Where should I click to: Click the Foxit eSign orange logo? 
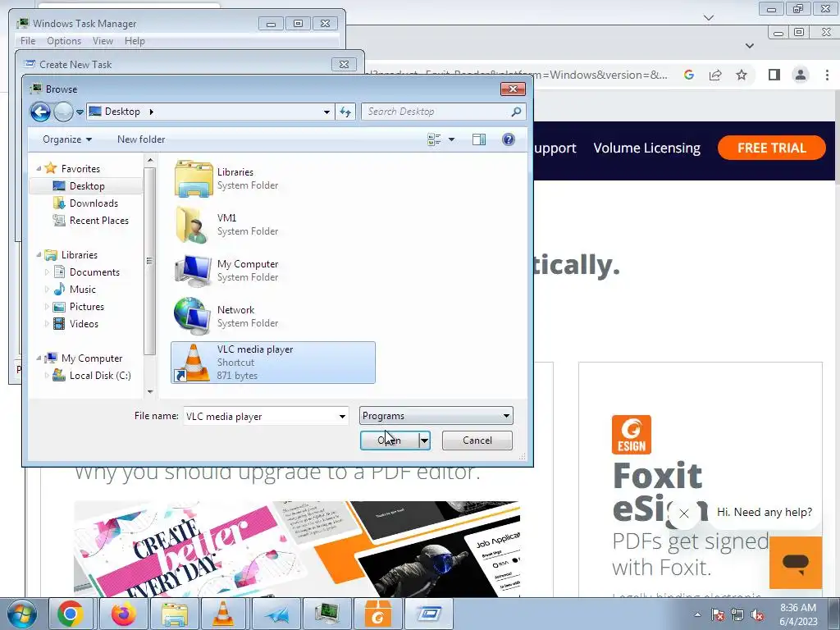coord(632,435)
